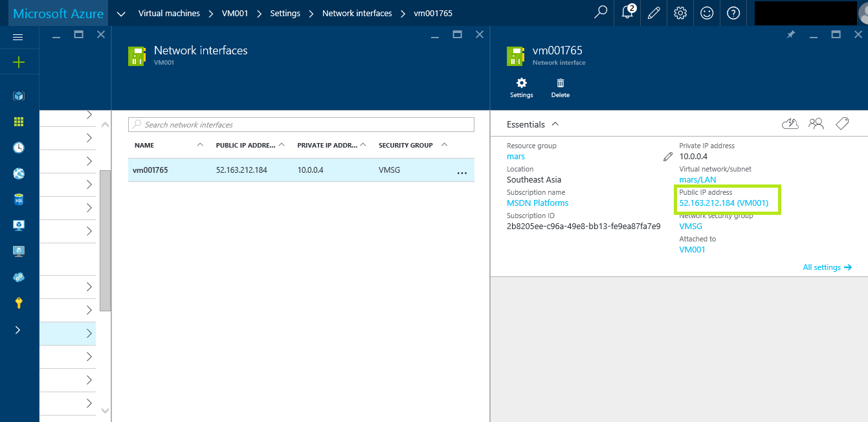Open SQL databases icon in sidebar
The height and width of the screenshot is (422, 868).
coord(19,199)
